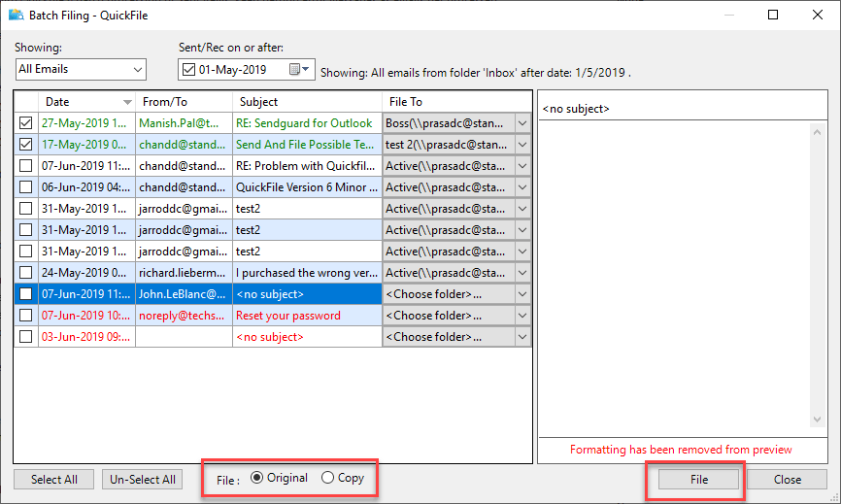This screenshot has height=504, width=841.
Task: Open Choose folder dropdown for 03-Jun-2019 row
Action: 522,337
